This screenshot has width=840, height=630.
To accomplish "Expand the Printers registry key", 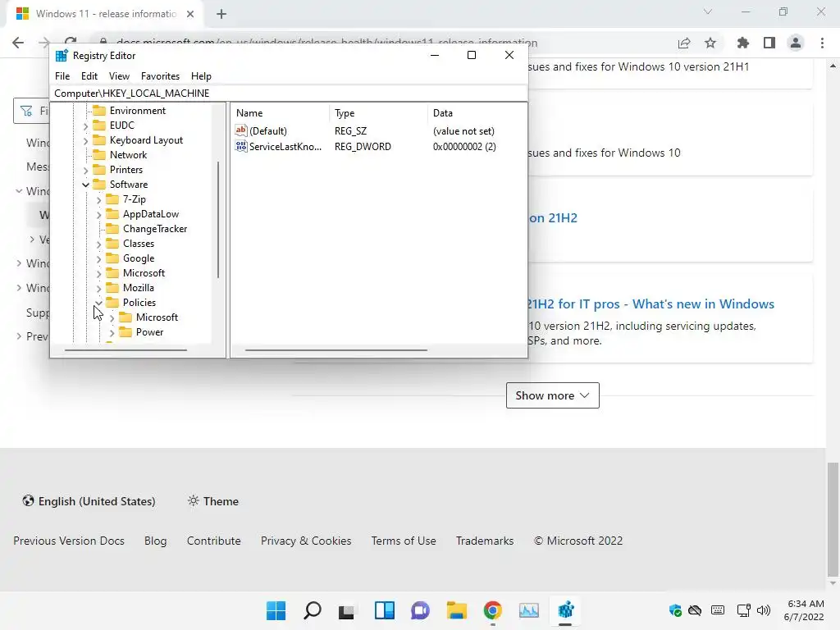I will [85, 171].
